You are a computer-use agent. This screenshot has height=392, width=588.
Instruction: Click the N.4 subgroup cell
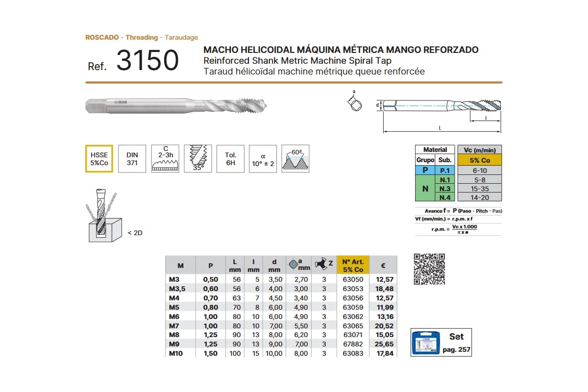(x=445, y=197)
